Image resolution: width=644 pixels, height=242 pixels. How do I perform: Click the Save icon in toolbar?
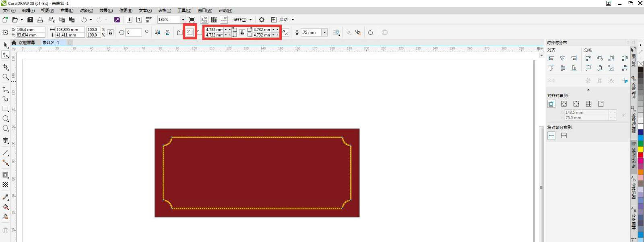[x=30, y=19]
